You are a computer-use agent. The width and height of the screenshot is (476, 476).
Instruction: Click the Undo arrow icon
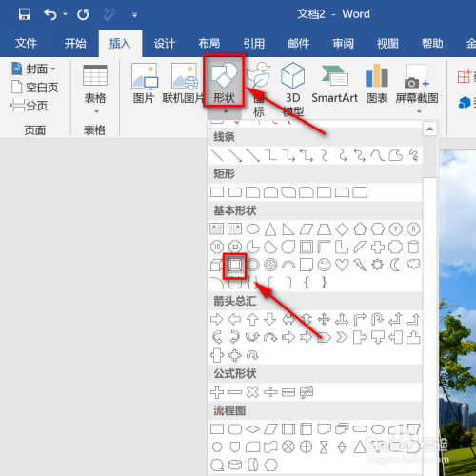[x=50, y=14]
